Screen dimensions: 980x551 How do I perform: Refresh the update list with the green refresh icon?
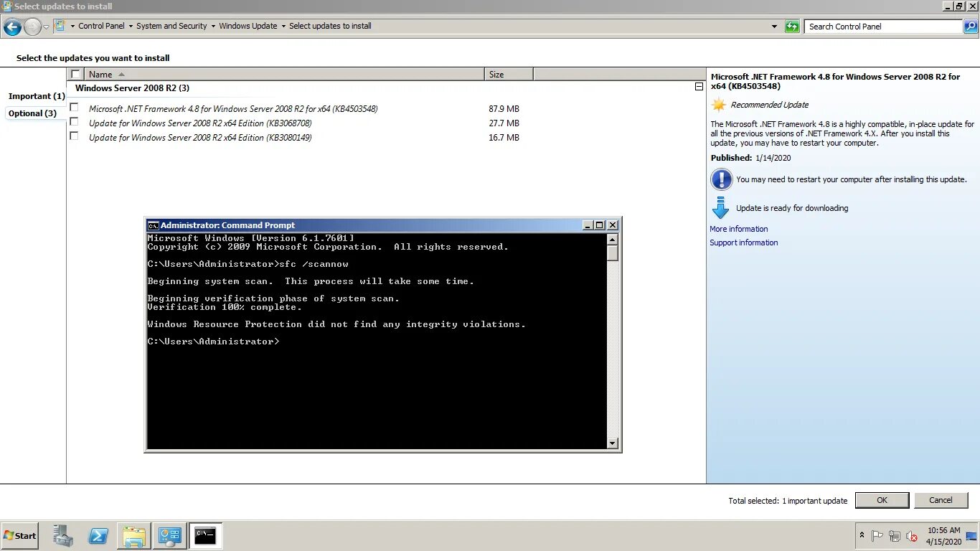(x=791, y=26)
